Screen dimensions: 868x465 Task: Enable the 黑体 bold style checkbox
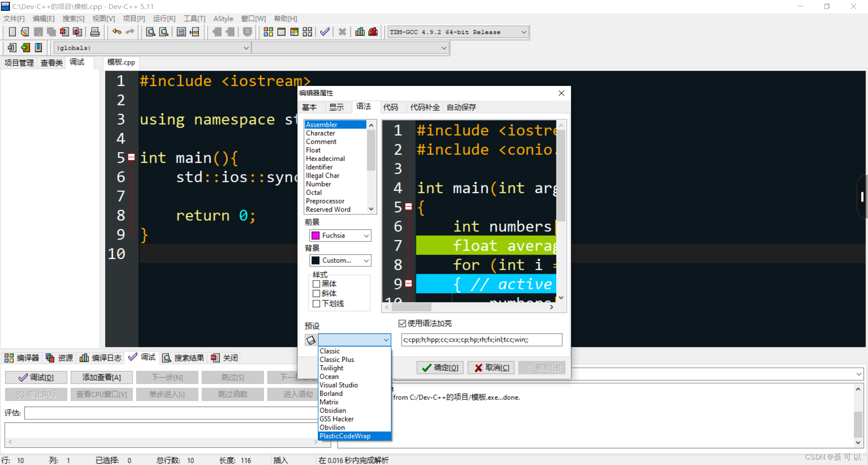pyautogui.click(x=317, y=284)
